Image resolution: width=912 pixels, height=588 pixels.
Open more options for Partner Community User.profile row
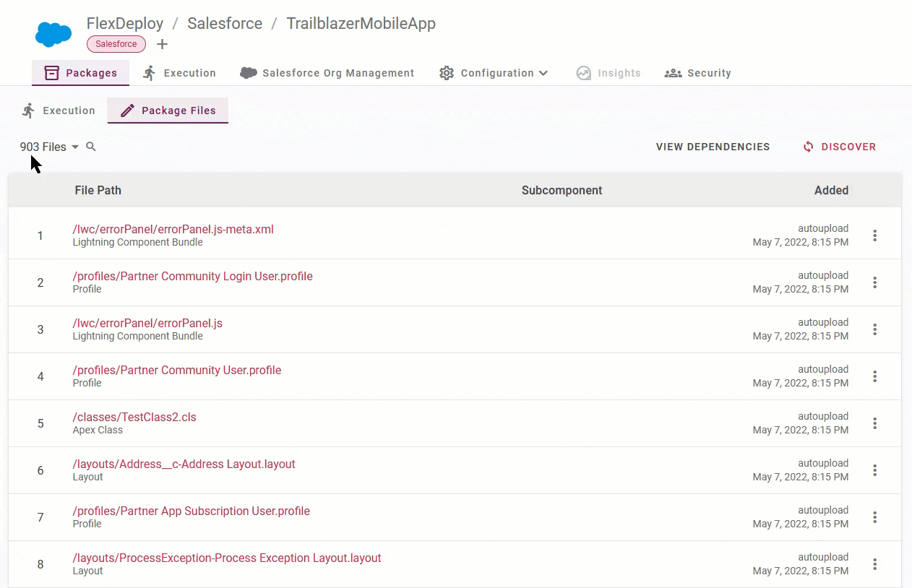(x=874, y=376)
